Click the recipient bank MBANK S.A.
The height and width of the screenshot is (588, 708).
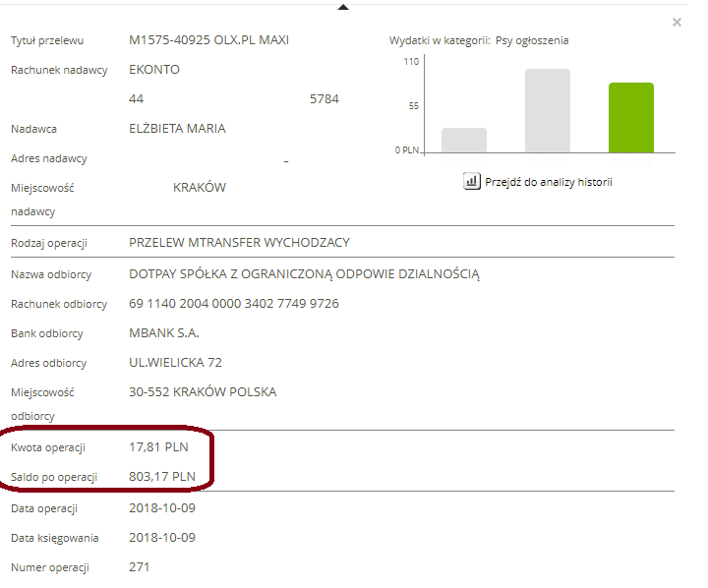click(x=164, y=333)
